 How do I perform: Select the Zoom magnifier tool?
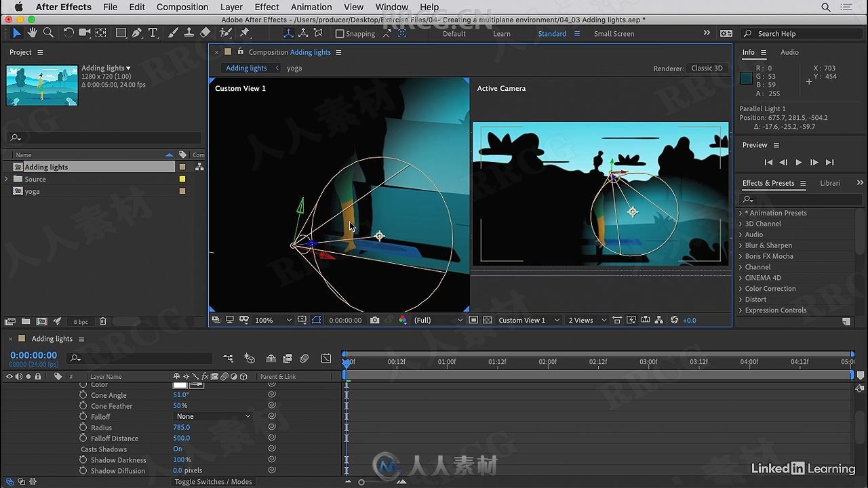[48, 33]
